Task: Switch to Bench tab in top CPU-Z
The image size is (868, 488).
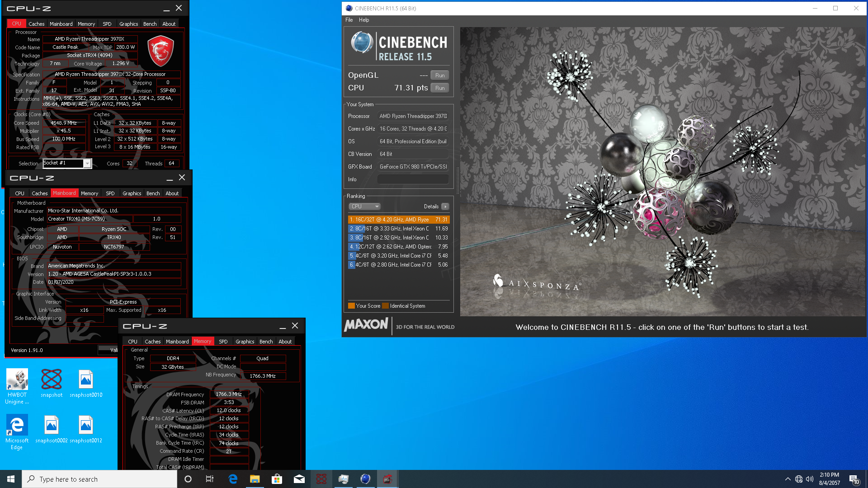Action: point(150,24)
